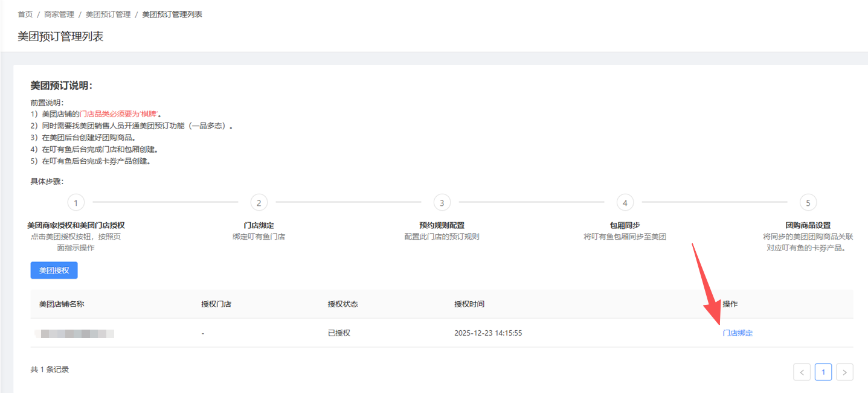This screenshot has height=393, width=868.
Task: Click description 将叮有鱼包厢同步至美团
Action: click(625, 237)
